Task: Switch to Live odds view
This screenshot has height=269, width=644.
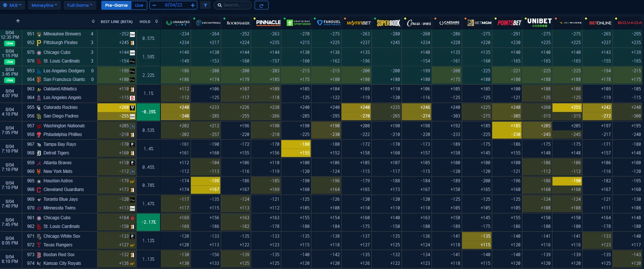Action: pos(139,5)
